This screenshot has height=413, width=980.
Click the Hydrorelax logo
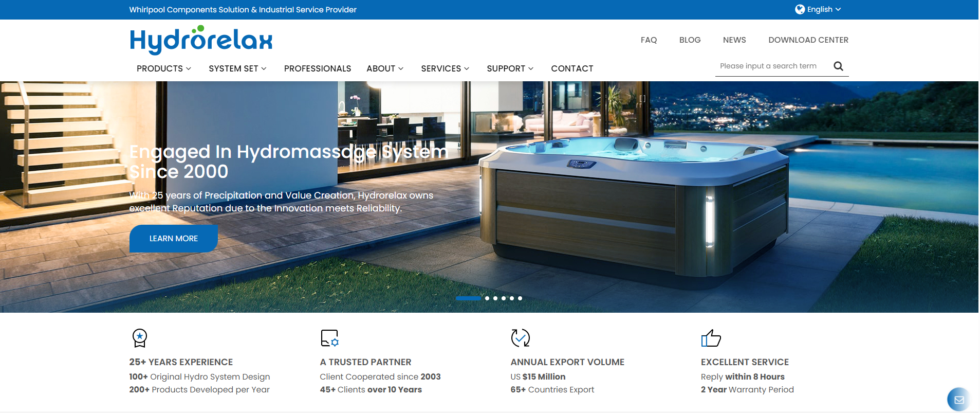tap(201, 40)
